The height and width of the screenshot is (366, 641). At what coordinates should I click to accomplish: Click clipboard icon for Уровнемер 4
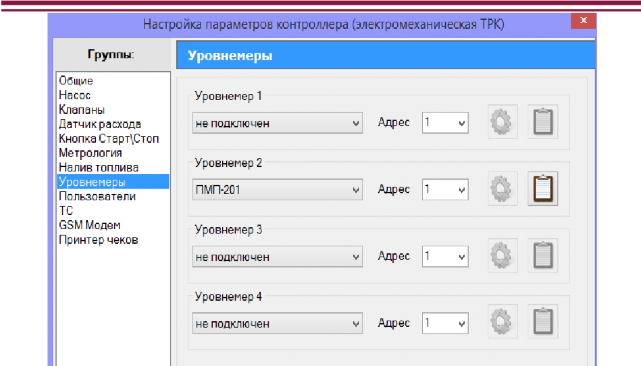(x=543, y=322)
